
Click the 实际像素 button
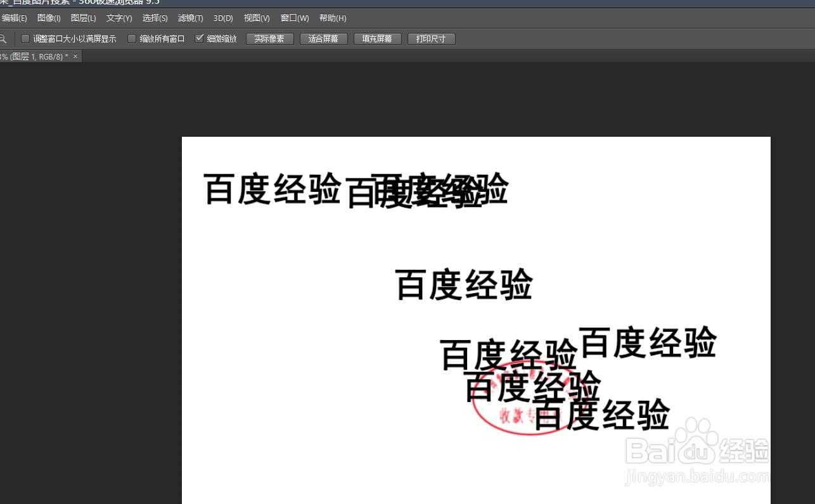pyautogui.click(x=269, y=39)
